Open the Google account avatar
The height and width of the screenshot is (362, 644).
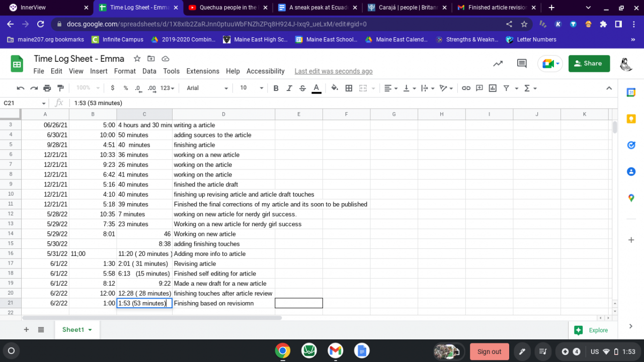(626, 64)
